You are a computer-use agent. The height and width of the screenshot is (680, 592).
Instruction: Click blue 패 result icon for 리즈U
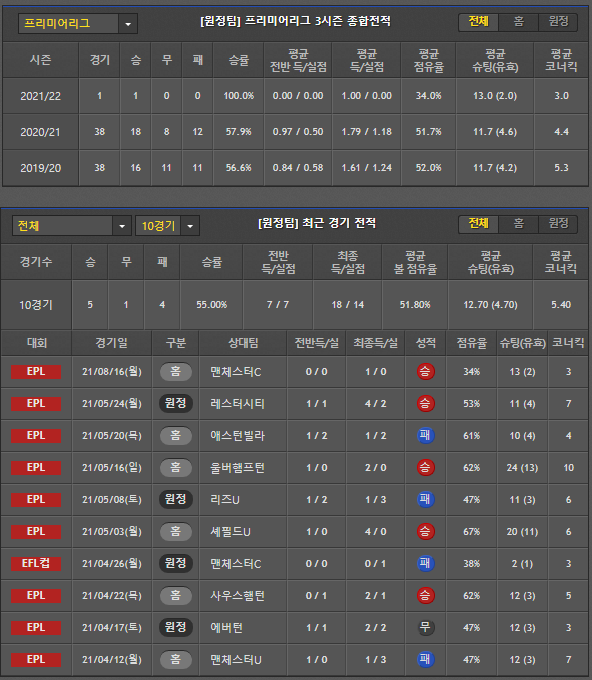click(425, 500)
